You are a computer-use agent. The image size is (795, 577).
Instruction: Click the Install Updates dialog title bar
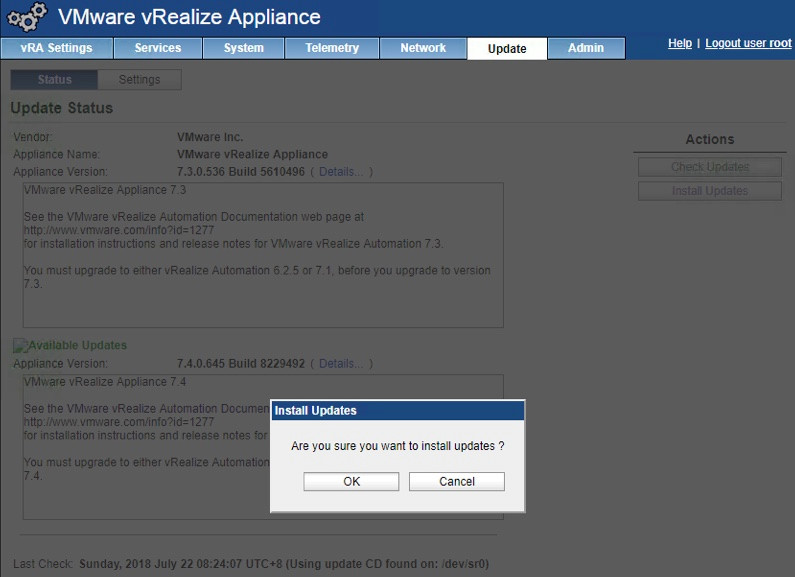point(398,410)
